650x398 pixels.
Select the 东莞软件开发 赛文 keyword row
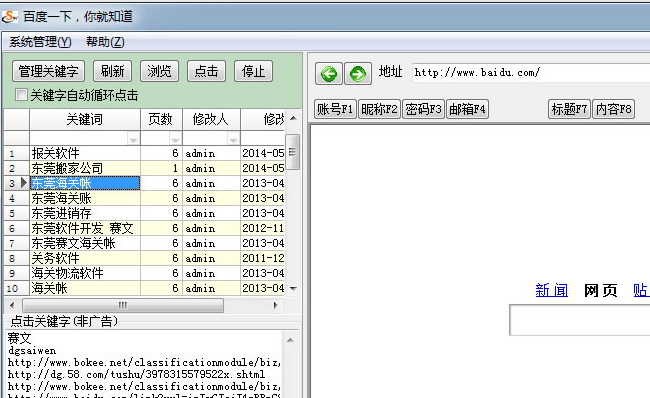coord(85,228)
